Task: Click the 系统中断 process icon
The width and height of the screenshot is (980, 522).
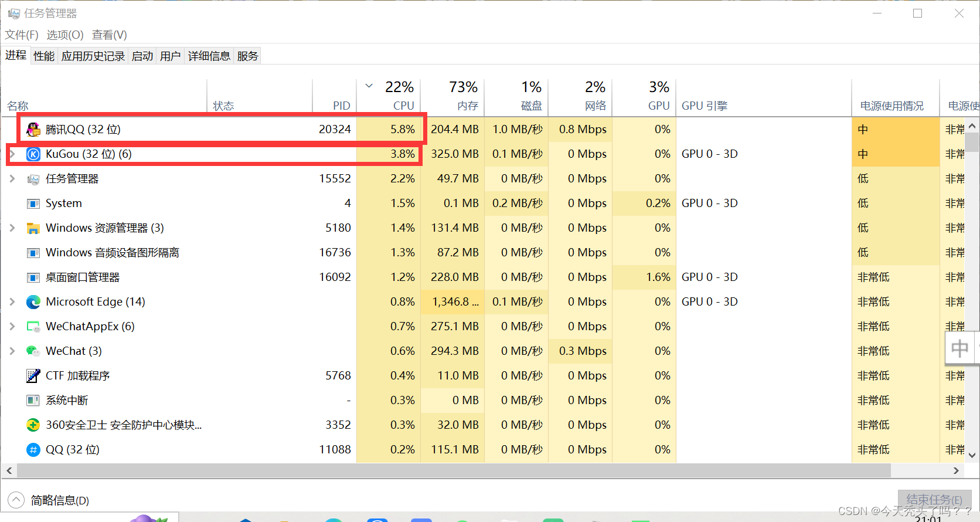Action: click(33, 401)
